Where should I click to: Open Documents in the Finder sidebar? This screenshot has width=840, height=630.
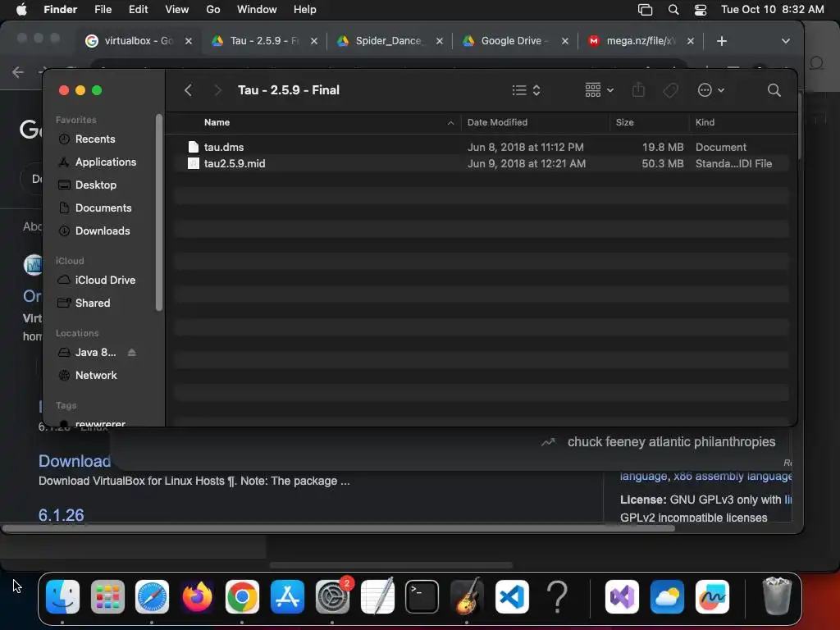pos(103,208)
